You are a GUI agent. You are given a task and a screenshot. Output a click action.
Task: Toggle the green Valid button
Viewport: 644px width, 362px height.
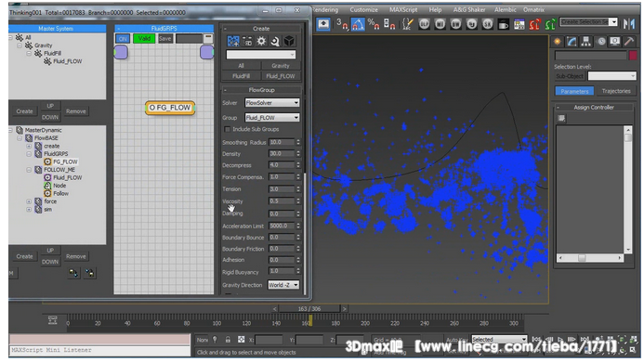[x=144, y=39]
